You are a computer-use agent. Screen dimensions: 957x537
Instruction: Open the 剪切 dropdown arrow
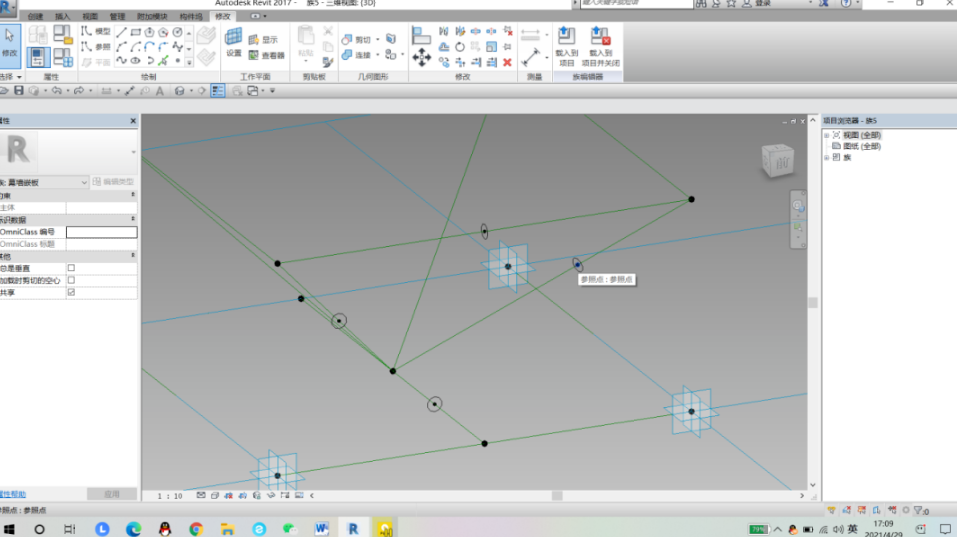[378, 40]
